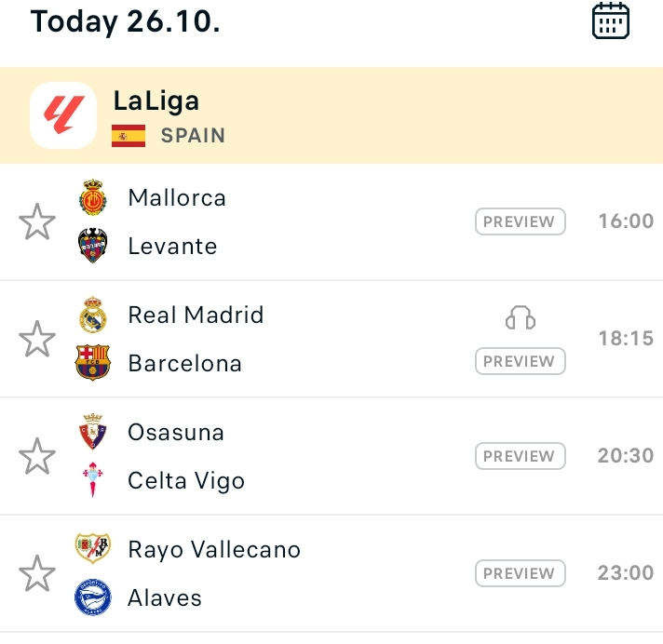Click the Alaves team crest
Image resolution: width=663 pixels, height=644 pixels.
pyautogui.click(x=92, y=597)
